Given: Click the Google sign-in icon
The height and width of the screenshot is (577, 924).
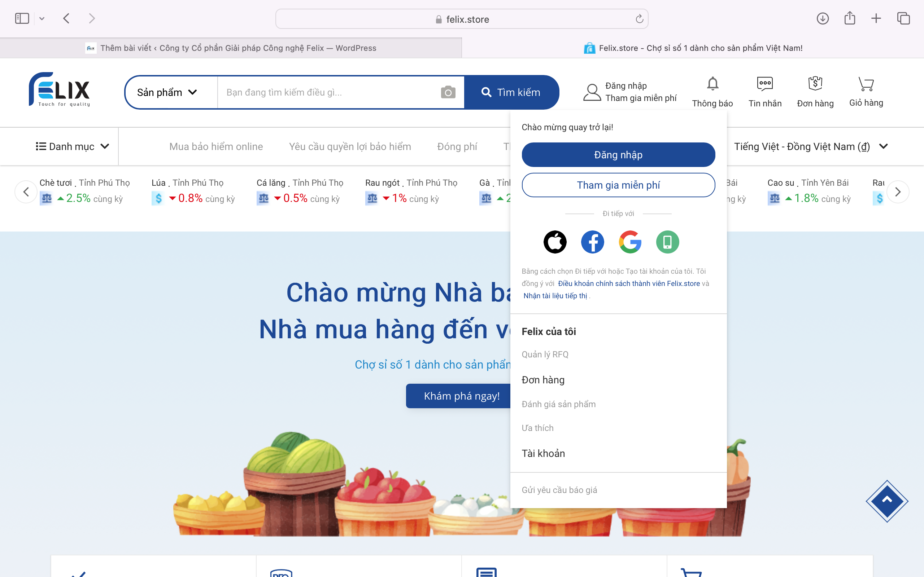Looking at the screenshot, I should tap(630, 242).
